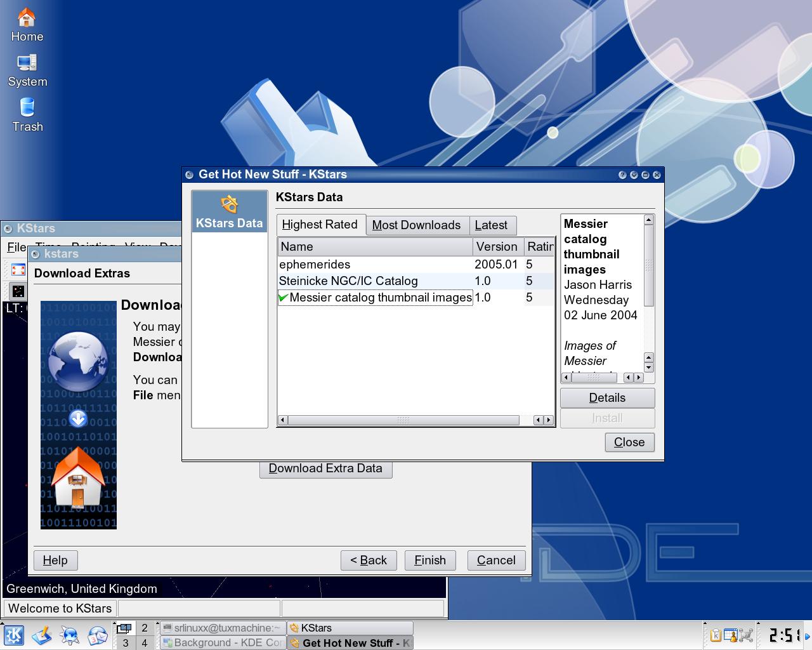Screen dimensions: 812x650
Task: Switch to the Most Downloads tab
Action: tap(417, 225)
